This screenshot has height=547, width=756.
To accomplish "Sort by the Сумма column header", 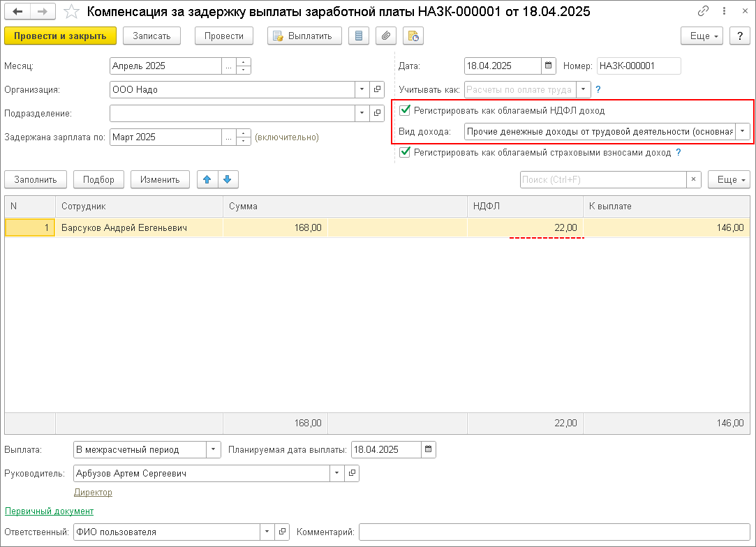I will tap(345, 206).
